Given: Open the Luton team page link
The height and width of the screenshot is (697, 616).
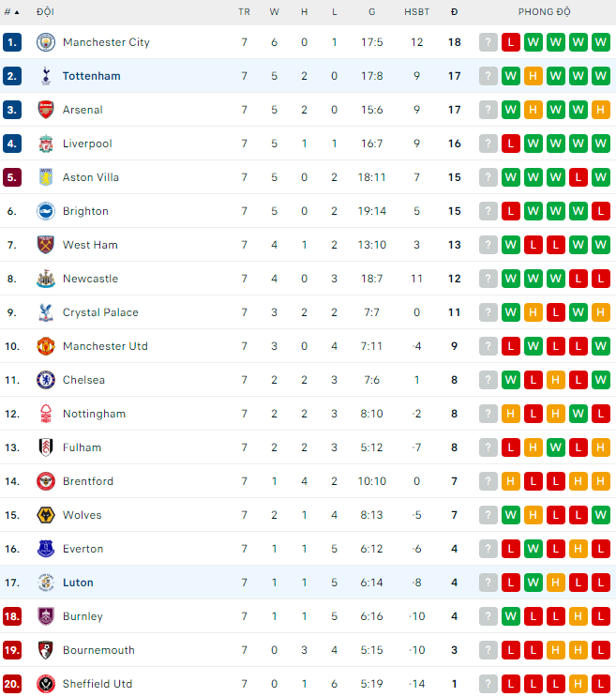Looking at the screenshot, I should point(78,583).
